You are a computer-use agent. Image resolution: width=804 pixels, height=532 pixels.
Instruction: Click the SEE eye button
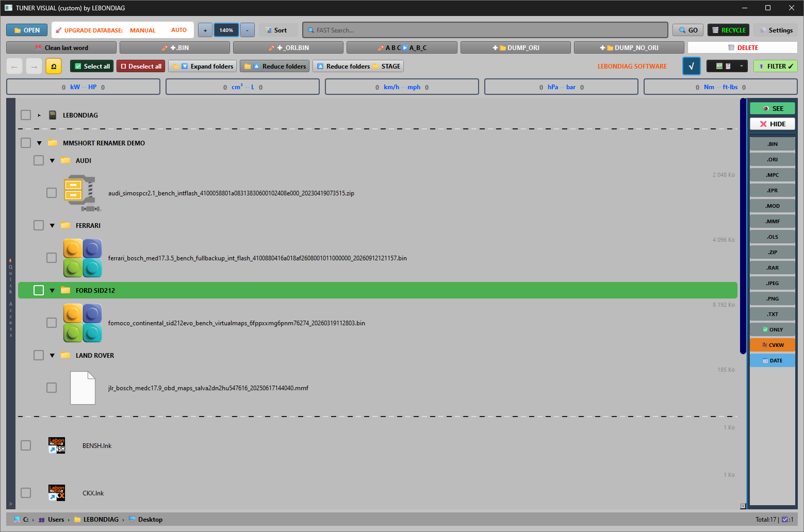coord(772,108)
